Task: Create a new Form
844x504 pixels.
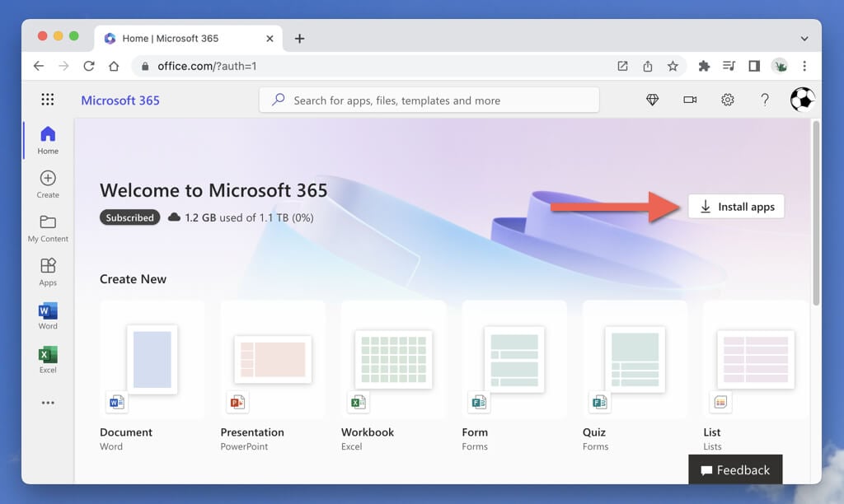Action: point(514,376)
